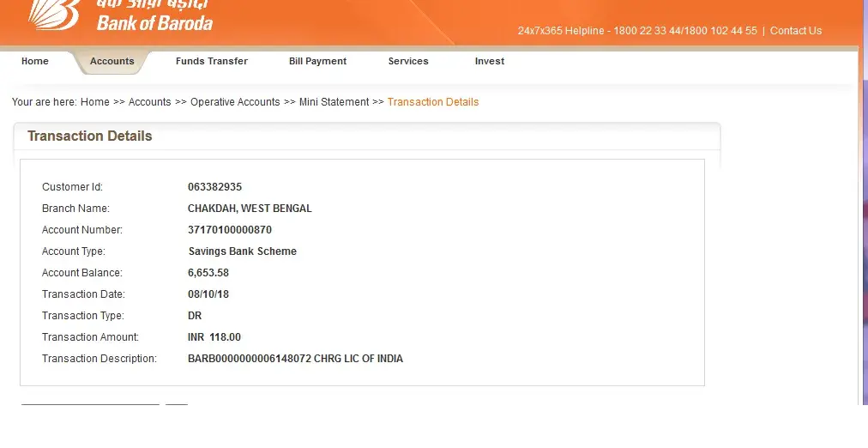The height and width of the screenshot is (448, 868).
Task: Select transaction amount INR 118.00
Action: coord(214,337)
